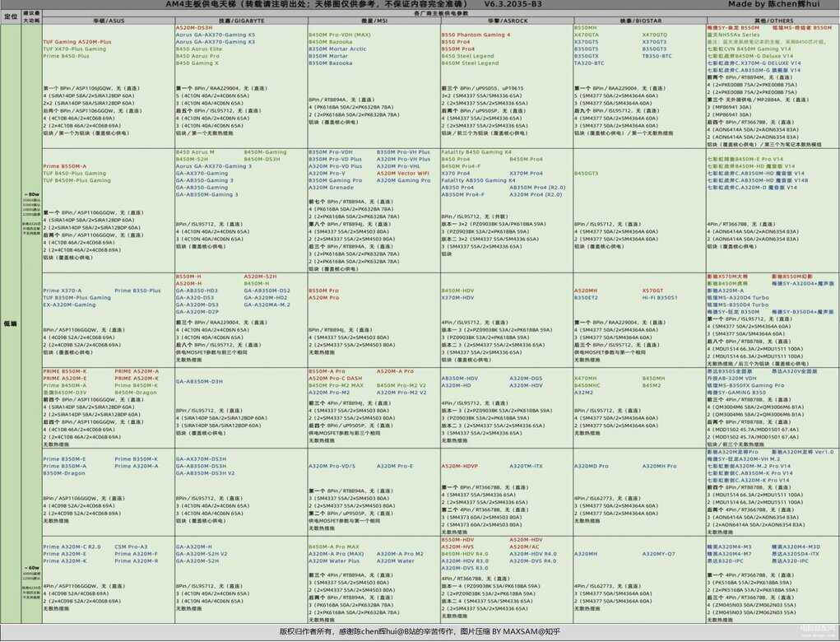Image resolution: width=840 pixels, height=642 pixels.
Task: Click the footer copyright line 版权归作者所有
Action: tap(420, 632)
